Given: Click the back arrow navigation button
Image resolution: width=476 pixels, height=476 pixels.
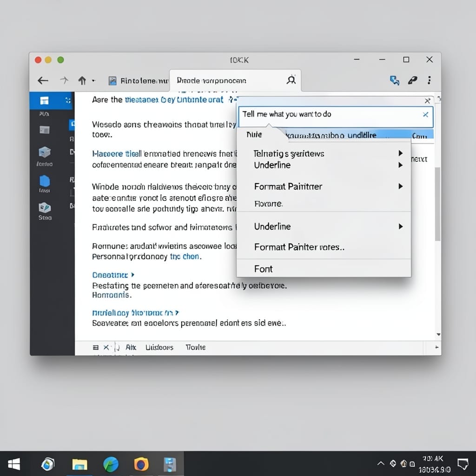Looking at the screenshot, I should pyautogui.click(x=43, y=80).
